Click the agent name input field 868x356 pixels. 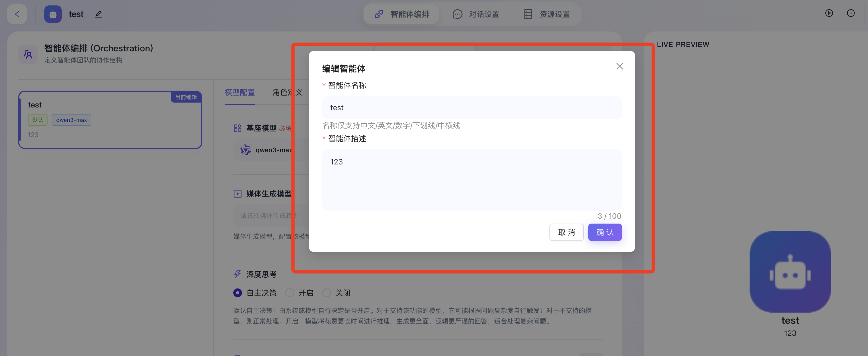click(472, 107)
